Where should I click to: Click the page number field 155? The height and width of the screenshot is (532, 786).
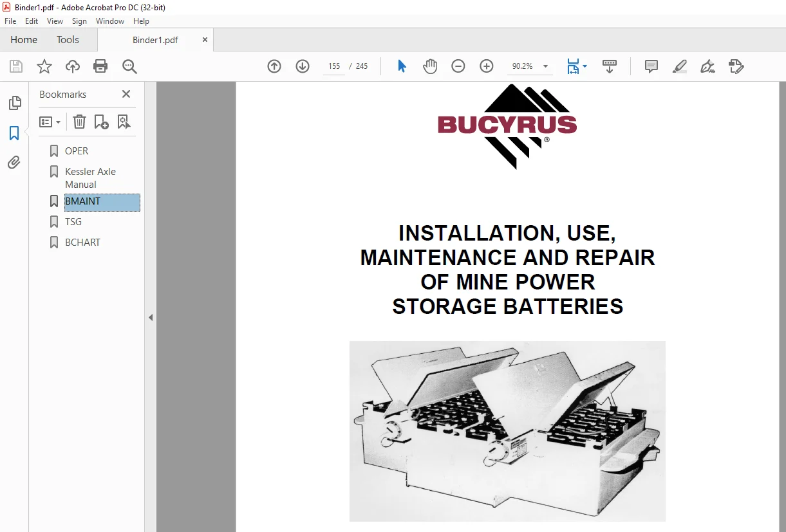(x=333, y=66)
